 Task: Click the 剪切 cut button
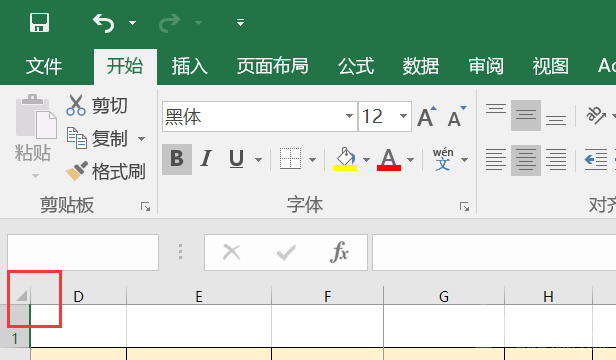pyautogui.click(x=97, y=105)
